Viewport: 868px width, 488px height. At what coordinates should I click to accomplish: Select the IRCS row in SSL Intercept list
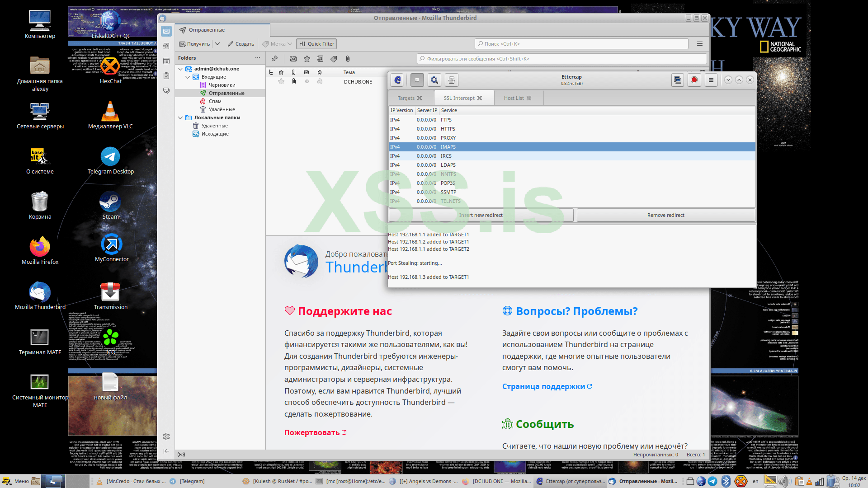pyautogui.click(x=497, y=156)
